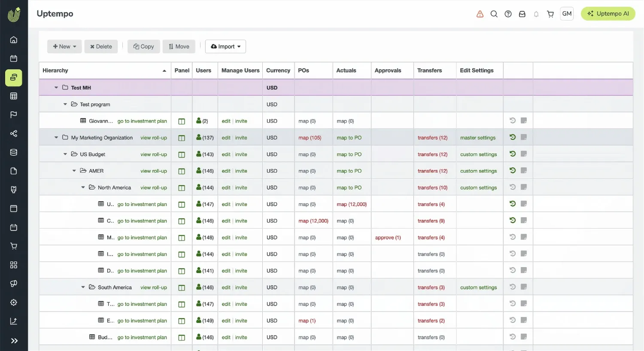Click edit link in South America row

(x=226, y=287)
